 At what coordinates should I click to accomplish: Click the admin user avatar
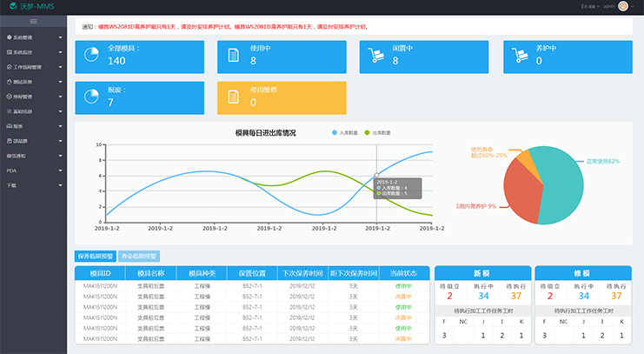pos(622,6)
